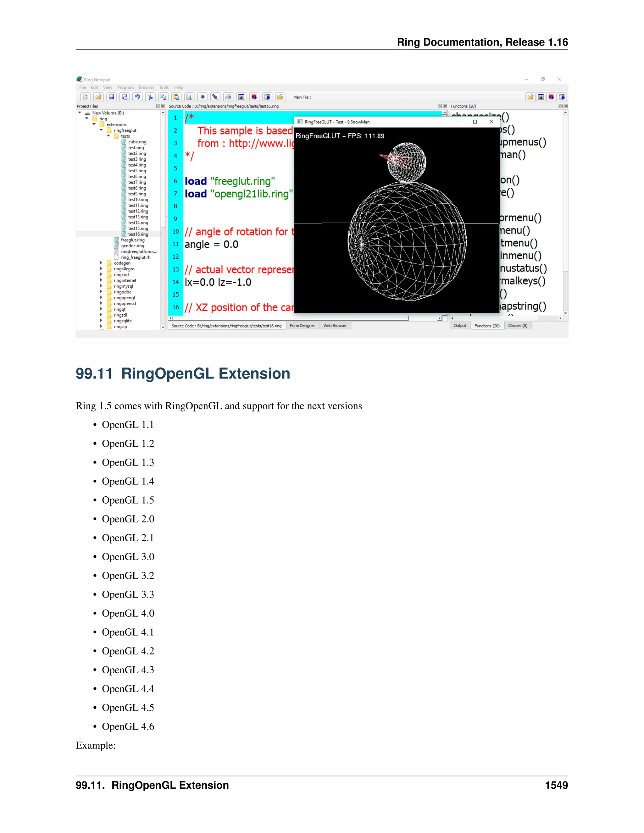The height and width of the screenshot is (833, 644).
Task: Open the Font selection icon
Action: coord(189,97)
